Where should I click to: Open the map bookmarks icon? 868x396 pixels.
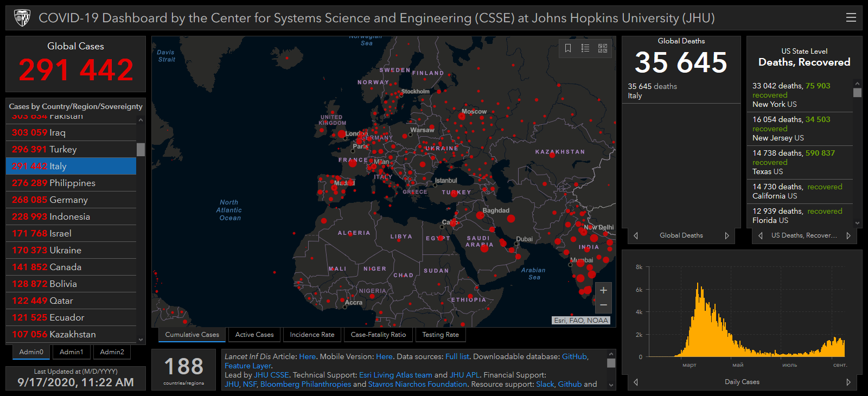coord(568,48)
